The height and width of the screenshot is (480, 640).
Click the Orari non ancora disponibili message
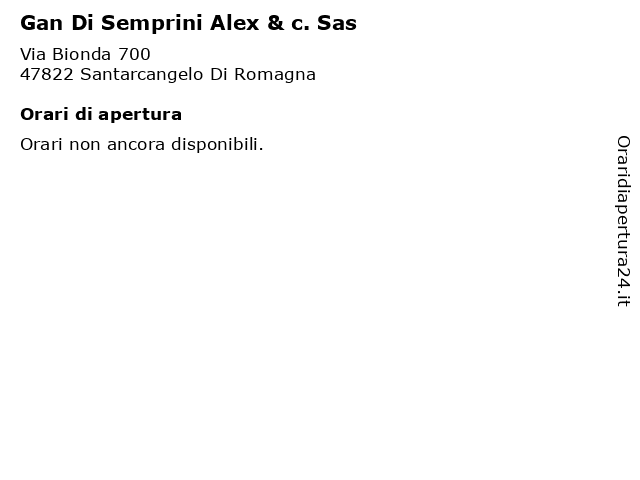point(142,144)
